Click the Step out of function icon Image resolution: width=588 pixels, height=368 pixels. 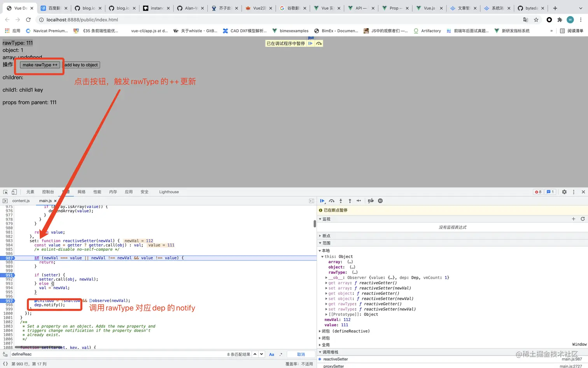tap(350, 201)
